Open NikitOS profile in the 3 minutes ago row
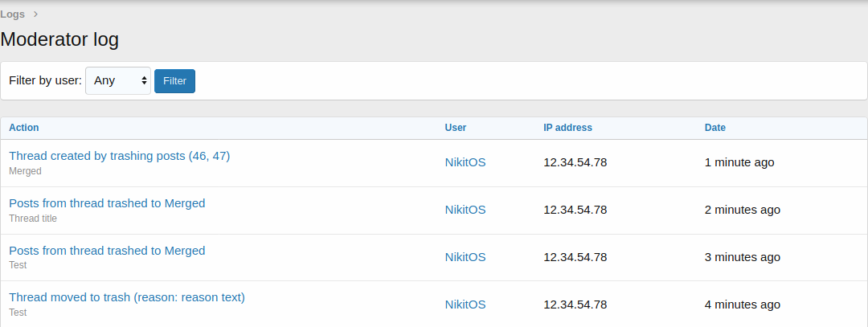Viewport: 868px width, 327px height. tap(465, 257)
